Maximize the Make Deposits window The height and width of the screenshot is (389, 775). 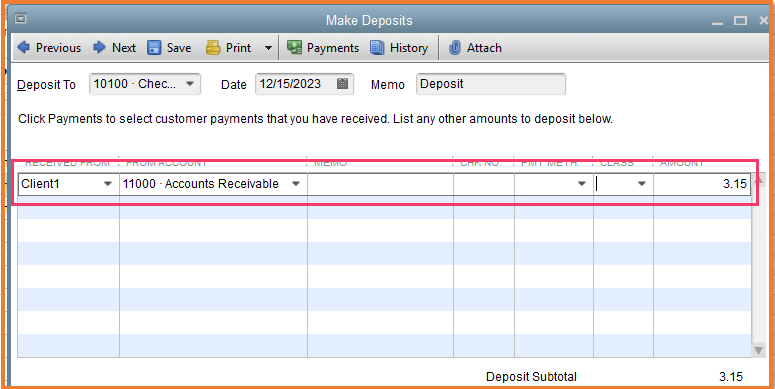point(740,21)
